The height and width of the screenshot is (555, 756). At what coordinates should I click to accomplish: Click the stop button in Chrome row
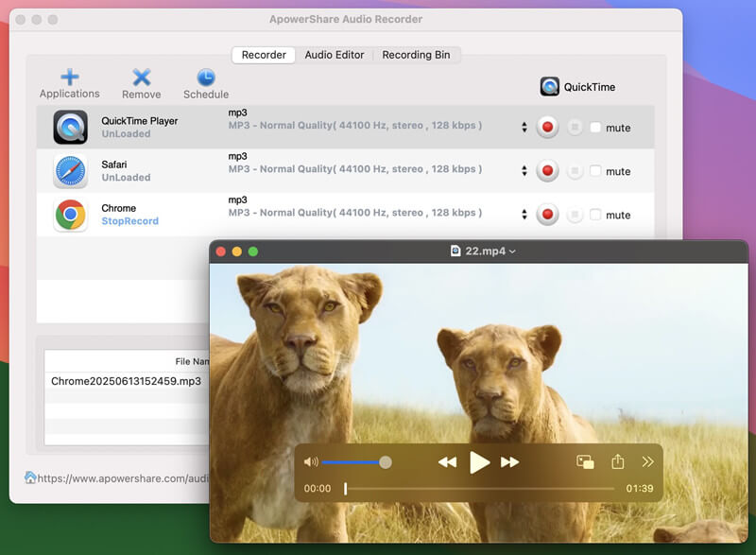point(575,215)
